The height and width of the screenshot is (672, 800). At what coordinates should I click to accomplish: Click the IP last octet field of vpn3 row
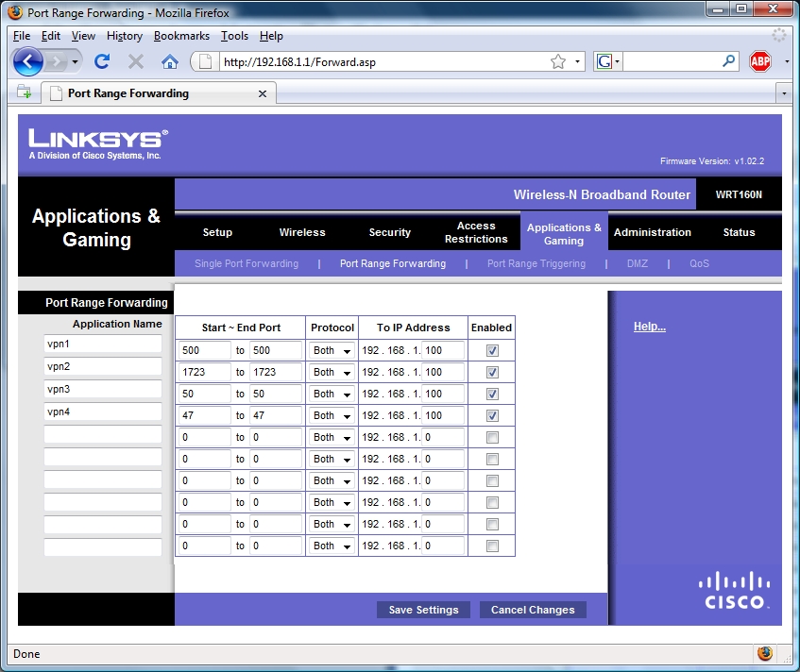point(443,394)
